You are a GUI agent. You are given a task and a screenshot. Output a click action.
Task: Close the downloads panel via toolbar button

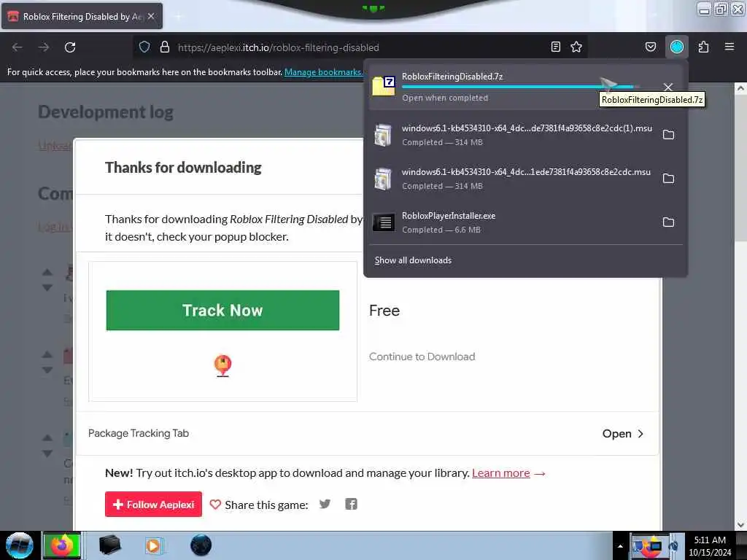pyautogui.click(x=676, y=47)
